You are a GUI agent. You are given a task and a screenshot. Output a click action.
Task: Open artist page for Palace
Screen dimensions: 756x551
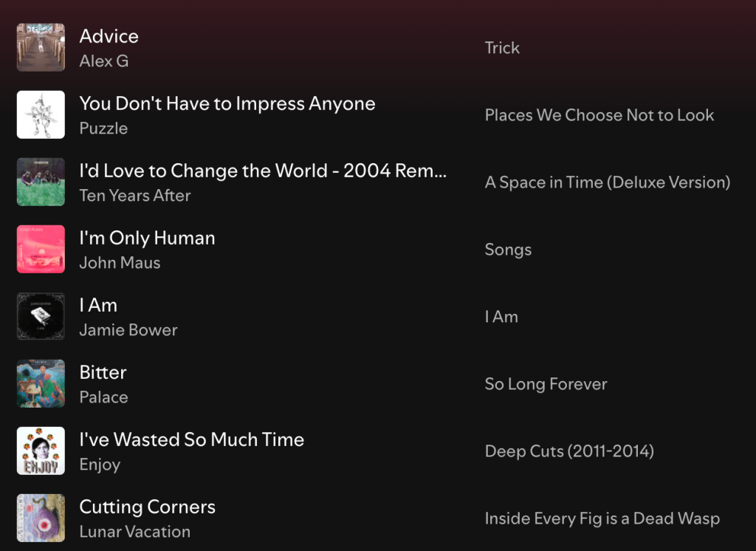(x=103, y=397)
